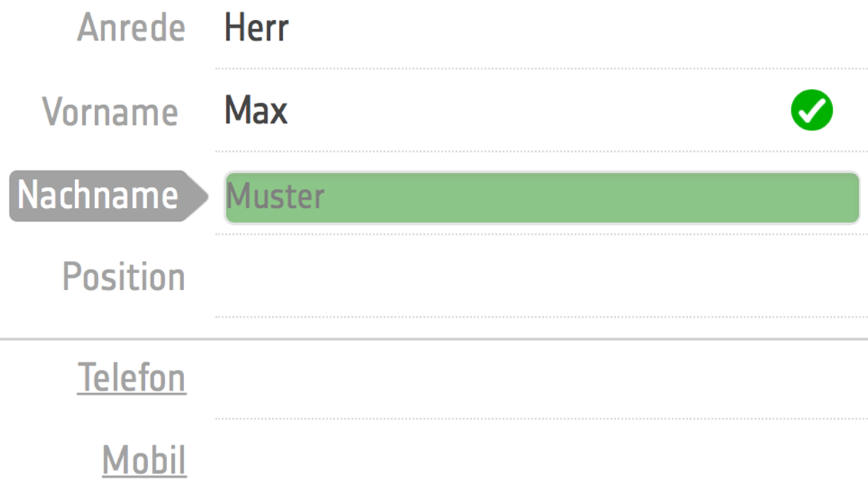Viewport: 868px width, 488px height.
Task: Click the empty Telefon number field
Action: pos(541,378)
